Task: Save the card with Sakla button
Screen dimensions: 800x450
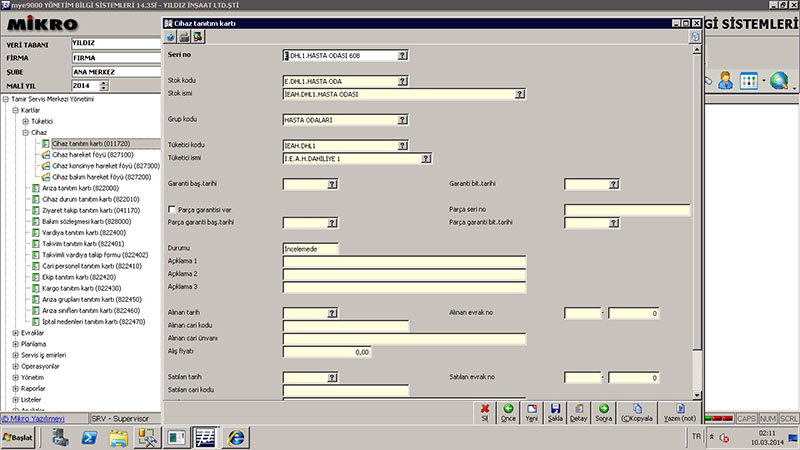Action: (x=555, y=412)
